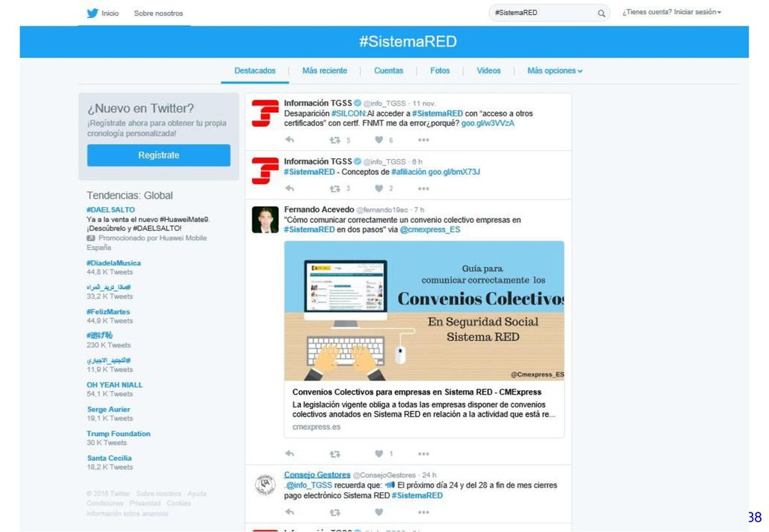Screen dimensions: 769x532
Task: Click the Tendencias: Global heading
Action: [x=130, y=195]
